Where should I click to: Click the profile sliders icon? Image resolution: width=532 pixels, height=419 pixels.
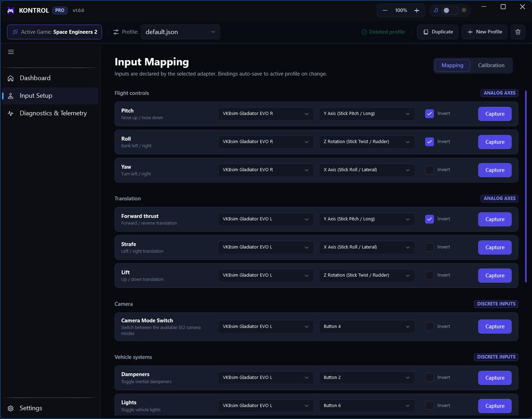point(116,32)
